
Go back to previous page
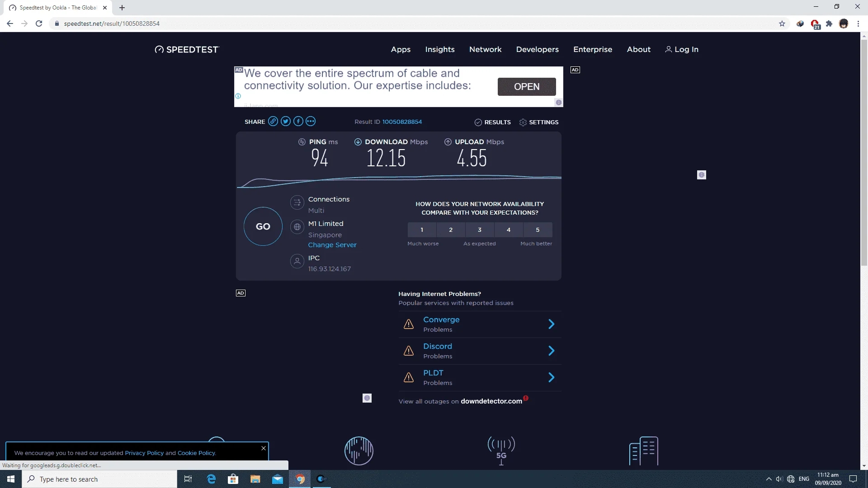tap(10, 23)
